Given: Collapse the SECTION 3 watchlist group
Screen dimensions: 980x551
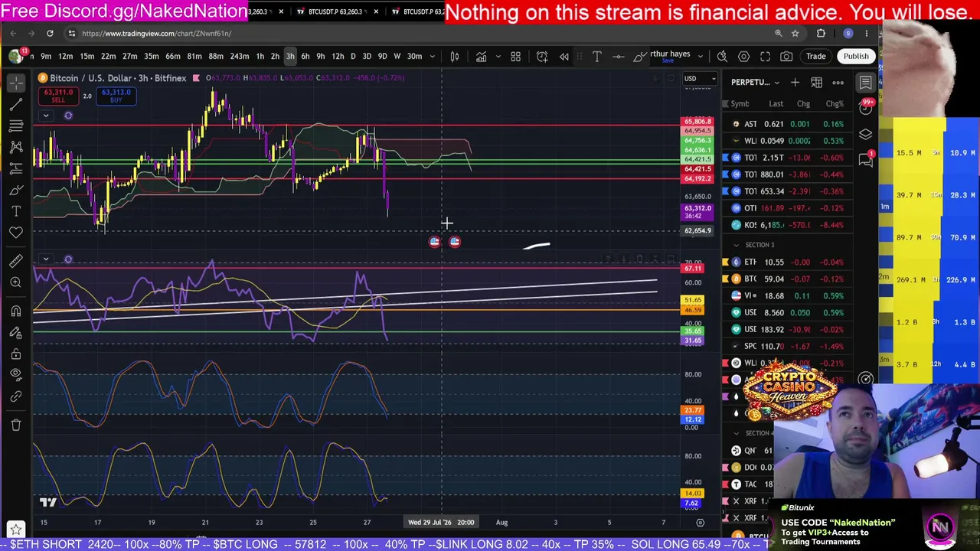Looking at the screenshot, I should pyautogui.click(x=737, y=245).
